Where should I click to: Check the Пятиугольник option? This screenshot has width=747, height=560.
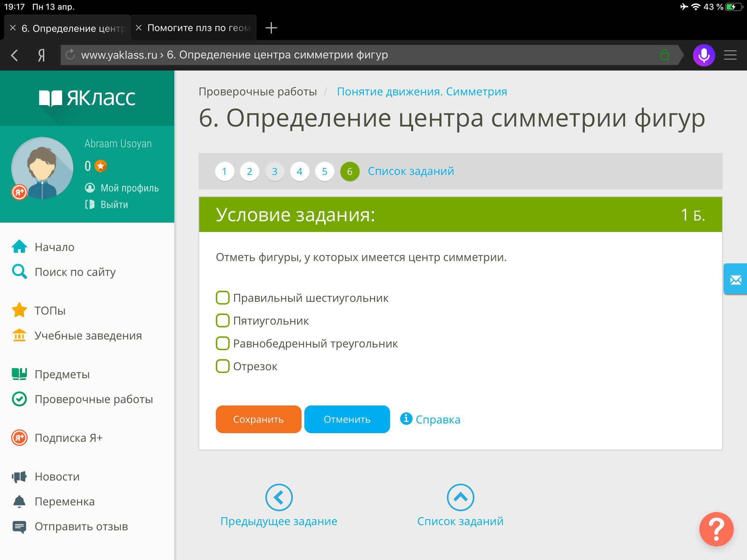point(223,320)
